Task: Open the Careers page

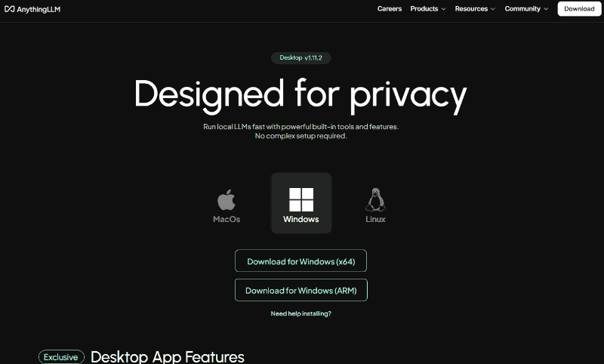Action: coord(390,9)
